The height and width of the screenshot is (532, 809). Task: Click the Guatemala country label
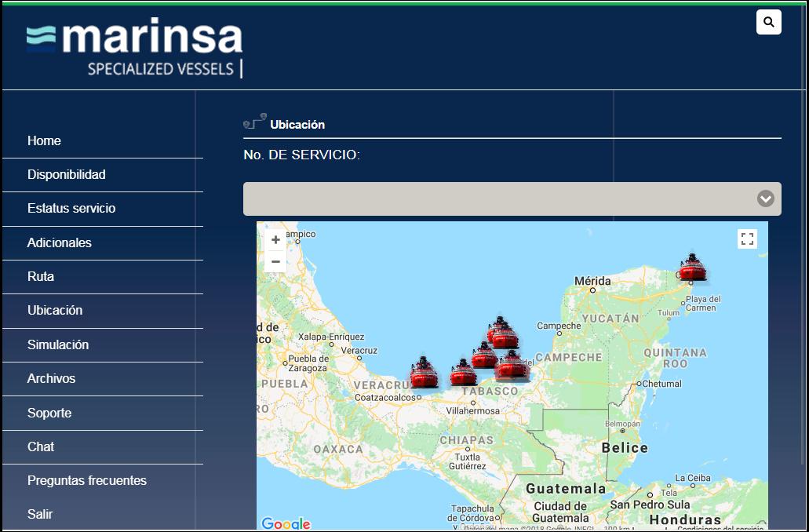click(566, 488)
